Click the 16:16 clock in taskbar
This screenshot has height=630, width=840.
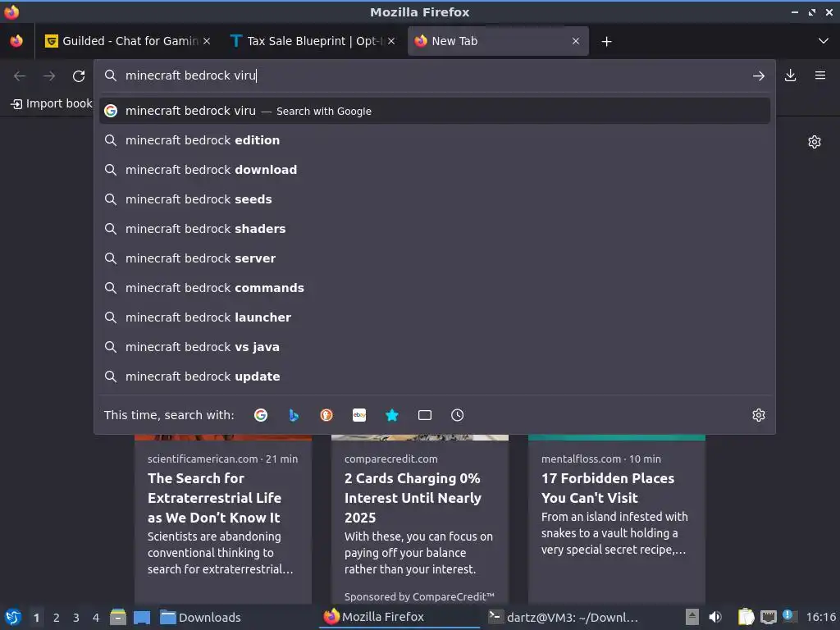(820, 617)
